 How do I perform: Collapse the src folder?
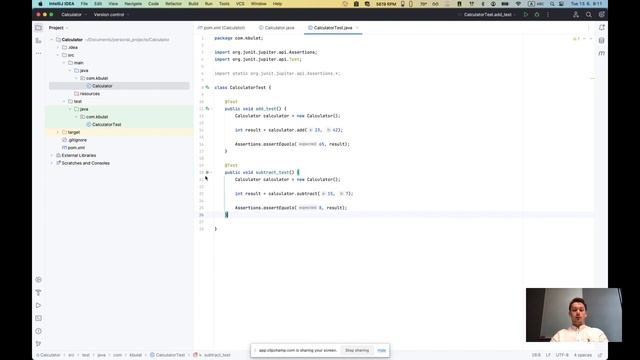58,55
